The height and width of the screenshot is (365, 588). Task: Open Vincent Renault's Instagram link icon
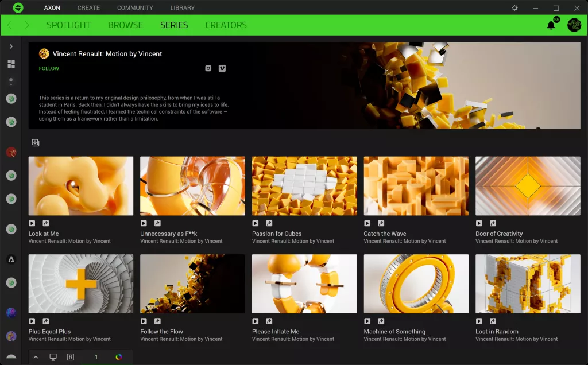coord(208,68)
